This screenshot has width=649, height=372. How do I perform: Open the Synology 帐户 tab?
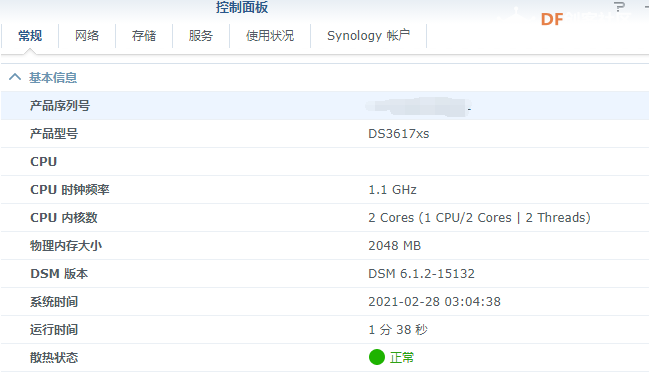pos(368,36)
